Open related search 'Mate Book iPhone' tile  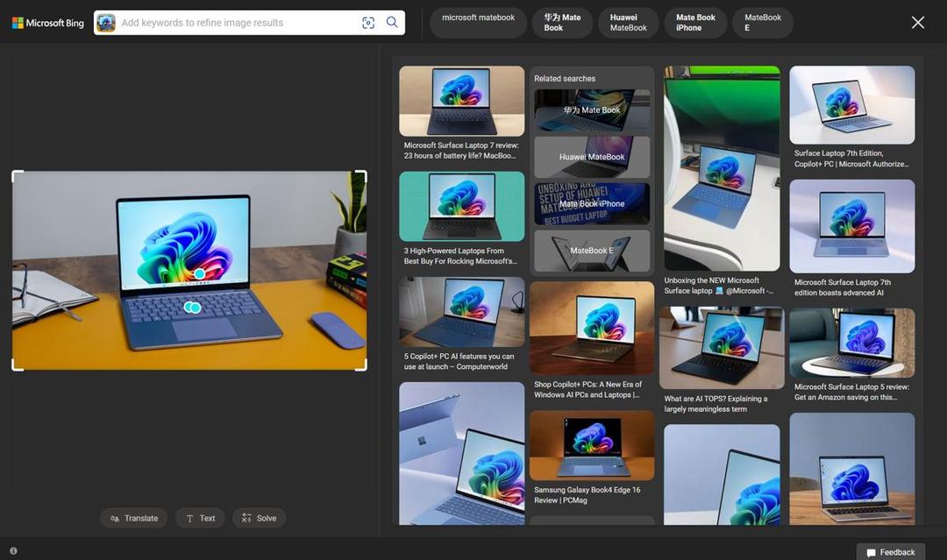point(592,204)
